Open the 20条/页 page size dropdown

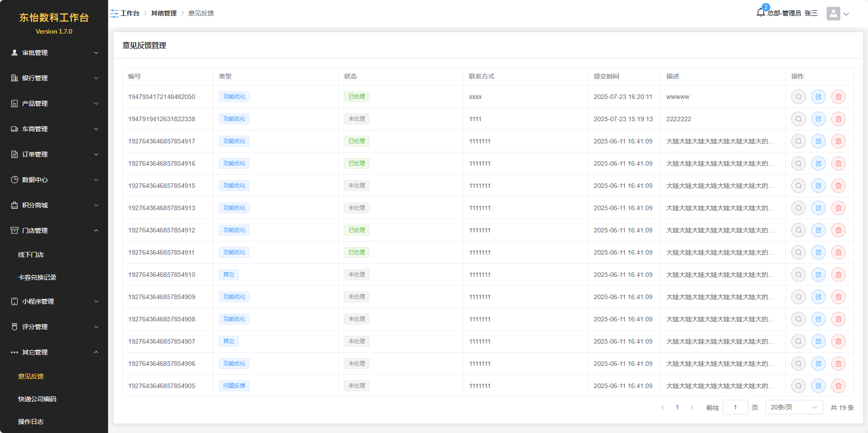[794, 407]
